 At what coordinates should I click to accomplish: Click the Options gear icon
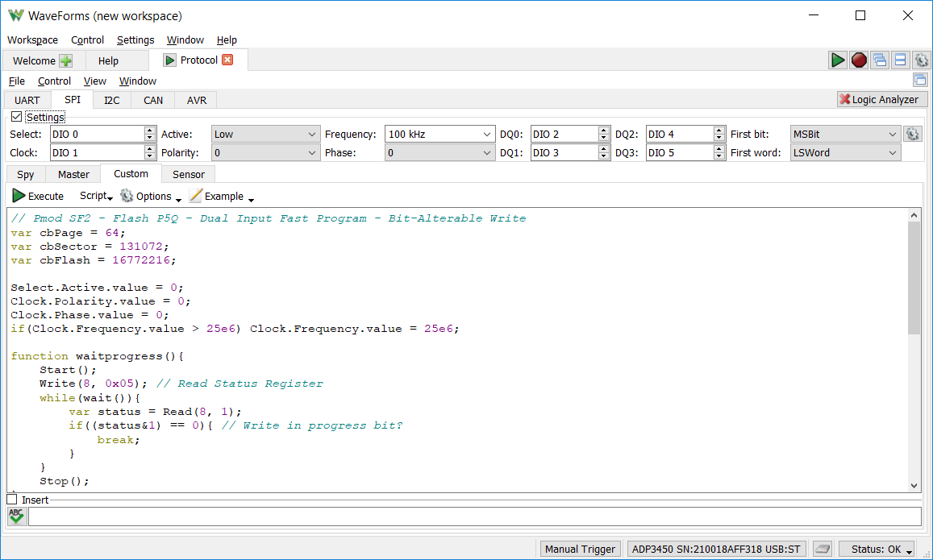pyautogui.click(x=127, y=196)
